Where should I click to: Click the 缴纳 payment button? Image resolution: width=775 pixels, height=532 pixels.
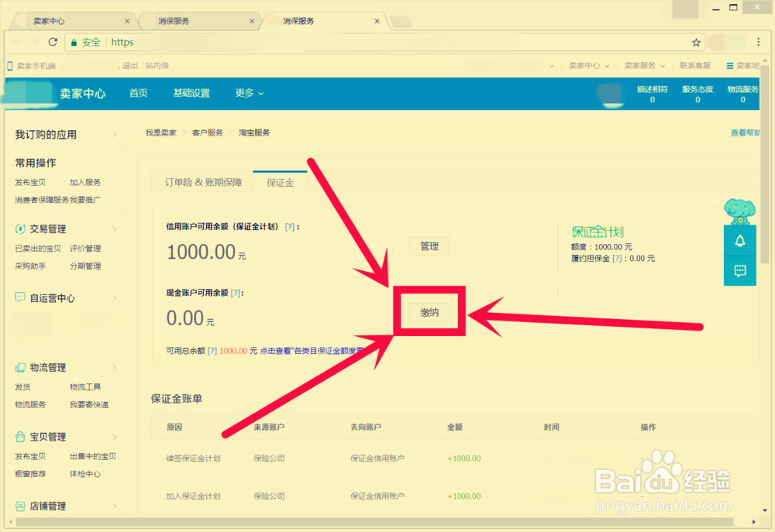(429, 311)
